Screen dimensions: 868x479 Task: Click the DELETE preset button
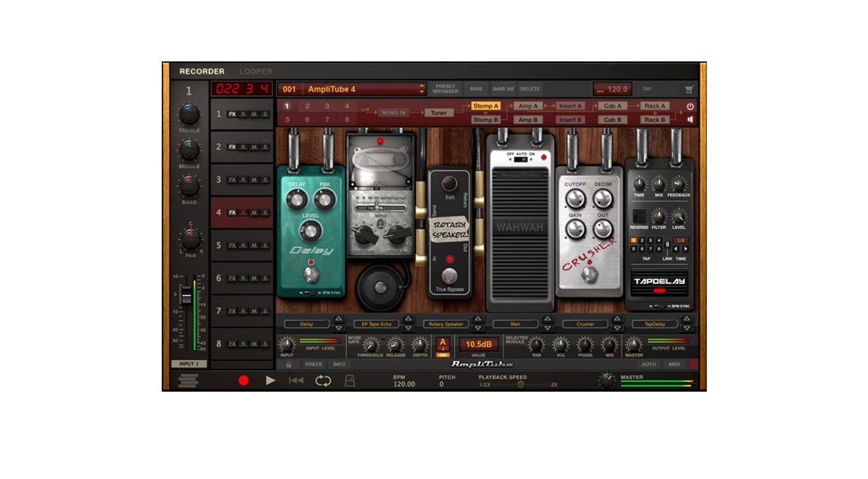[530, 89]
